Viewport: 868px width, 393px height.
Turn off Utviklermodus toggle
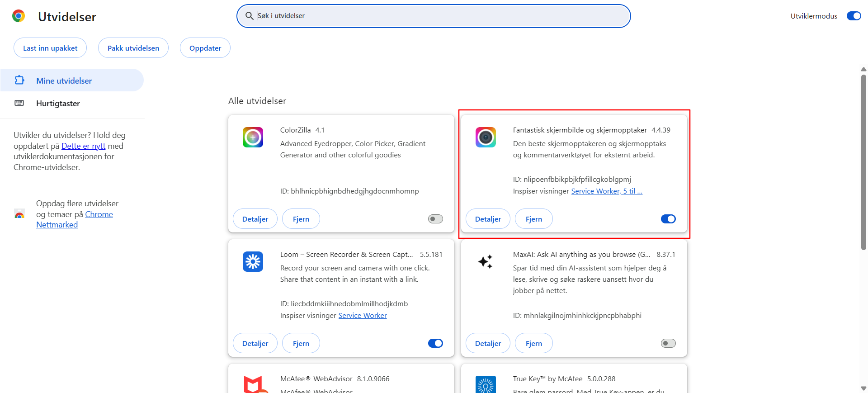pos(854,16)
